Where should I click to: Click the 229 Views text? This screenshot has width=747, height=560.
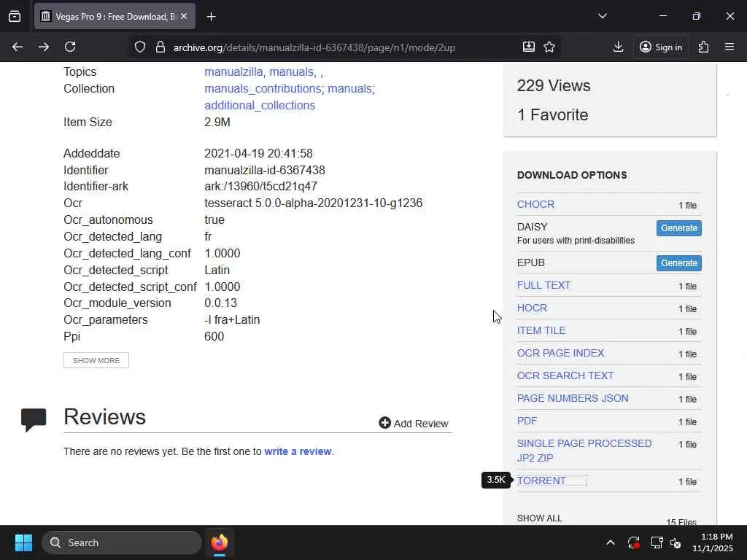coord(554,86)
